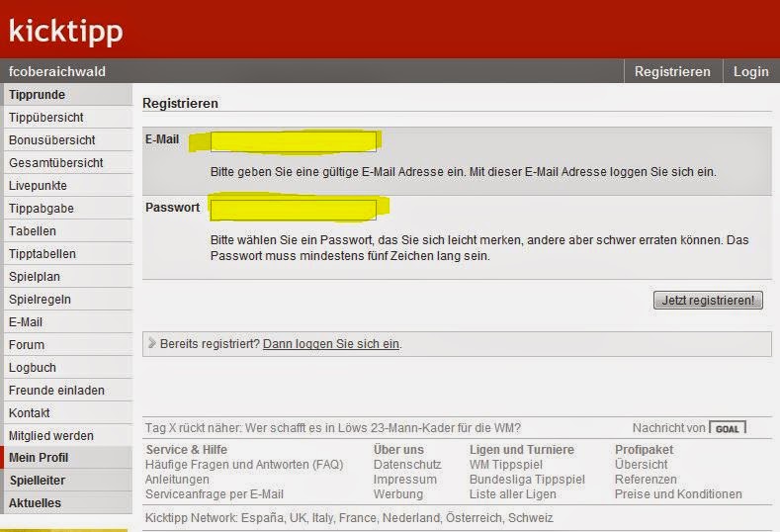
Task: Go to Livepunkte
Action: click(x=67, y=186)
